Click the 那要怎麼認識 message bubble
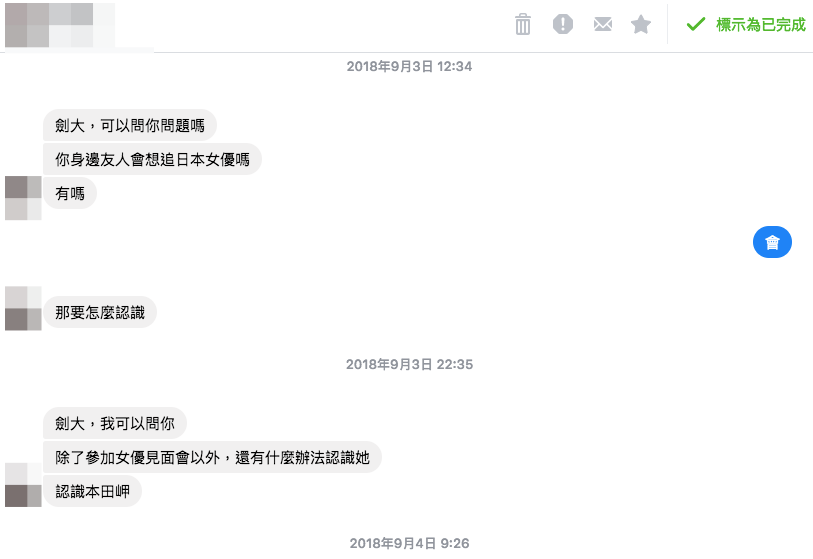Screen dimensions: 813x559 (x=100, y=312)
